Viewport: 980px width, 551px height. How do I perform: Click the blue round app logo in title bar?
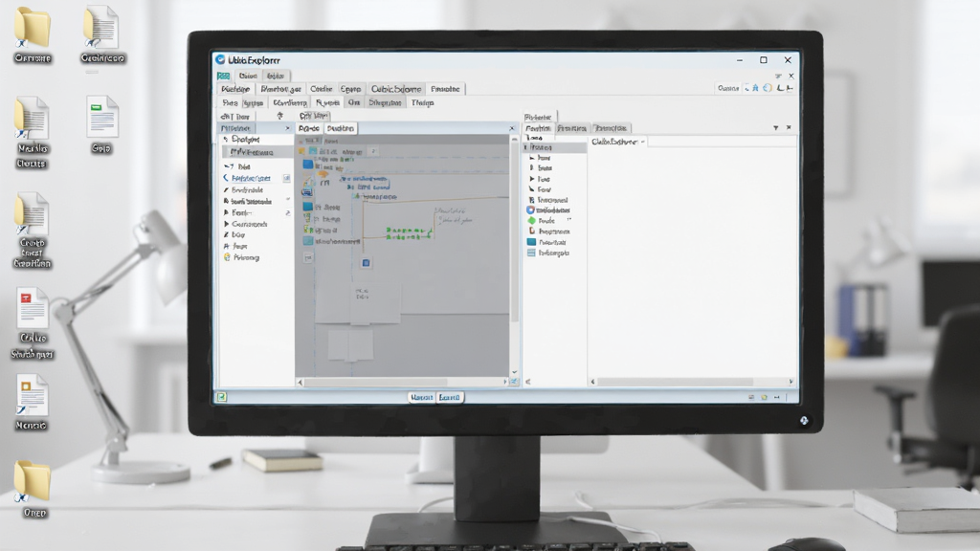[x=220, y=59]
